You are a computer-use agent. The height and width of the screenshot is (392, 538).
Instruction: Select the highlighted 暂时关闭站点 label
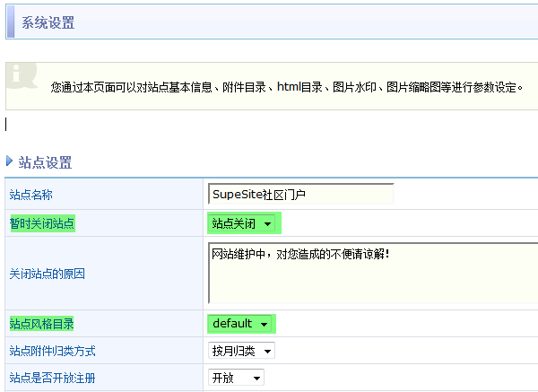point(42,223)
